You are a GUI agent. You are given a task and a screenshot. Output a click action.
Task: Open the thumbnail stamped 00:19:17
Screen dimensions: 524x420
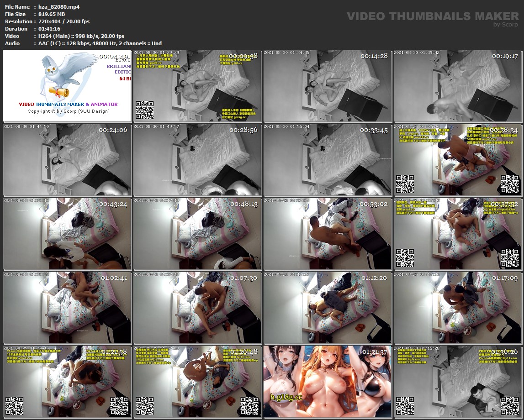coord(457,86)
